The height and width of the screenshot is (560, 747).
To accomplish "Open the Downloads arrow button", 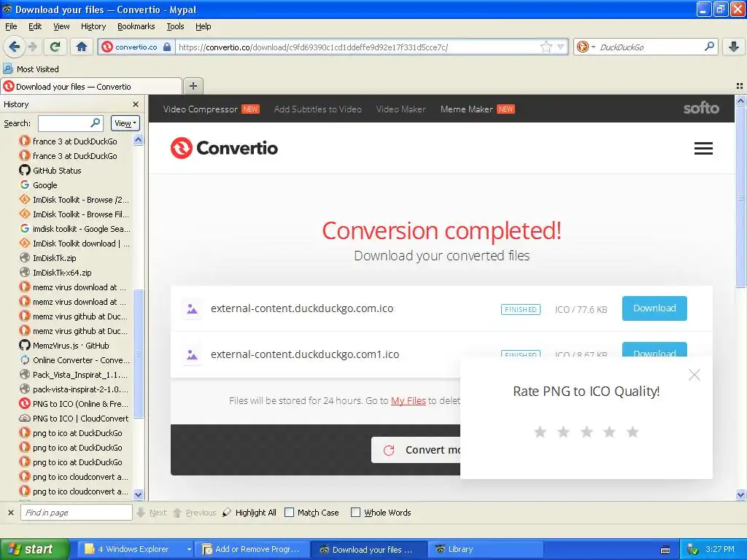I will 734,47.
